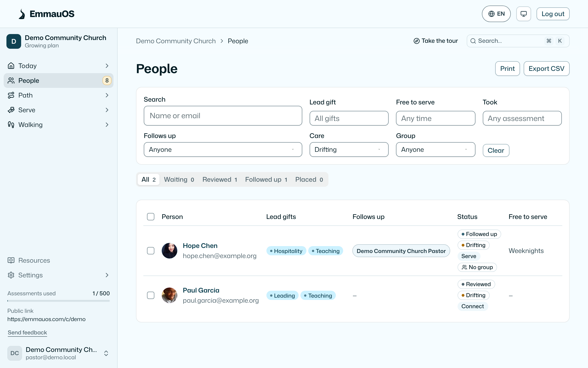Expand the Today sidebar chevron

click(x=107, y=66)
